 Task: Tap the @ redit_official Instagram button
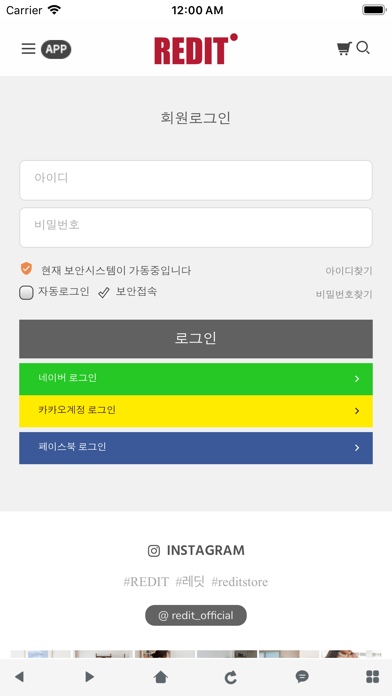196,615
